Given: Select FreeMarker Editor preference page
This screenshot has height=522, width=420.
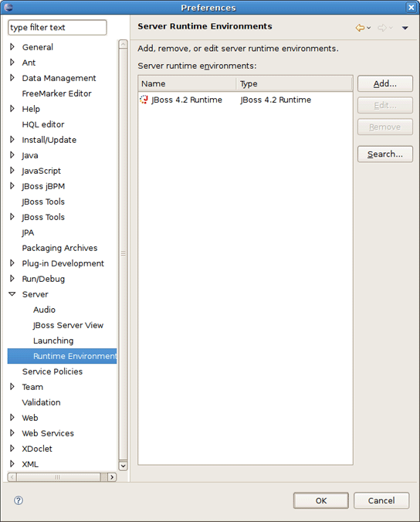Looking at the screenshot, I should tap(56, 93).
